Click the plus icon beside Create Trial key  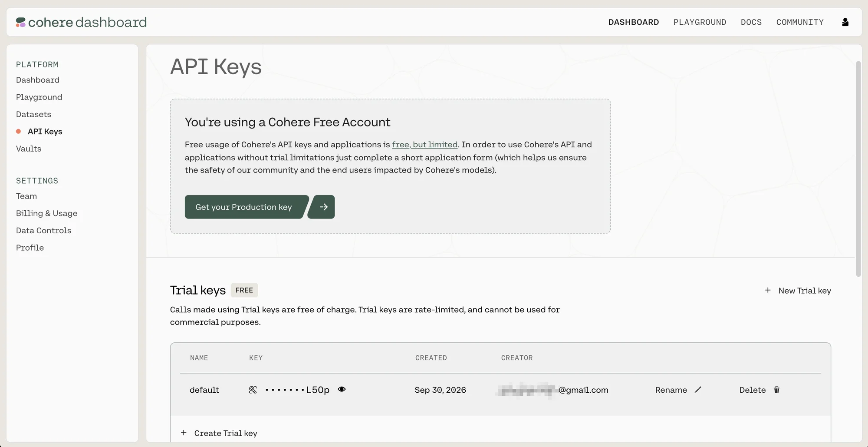click(x=184, y=433)
